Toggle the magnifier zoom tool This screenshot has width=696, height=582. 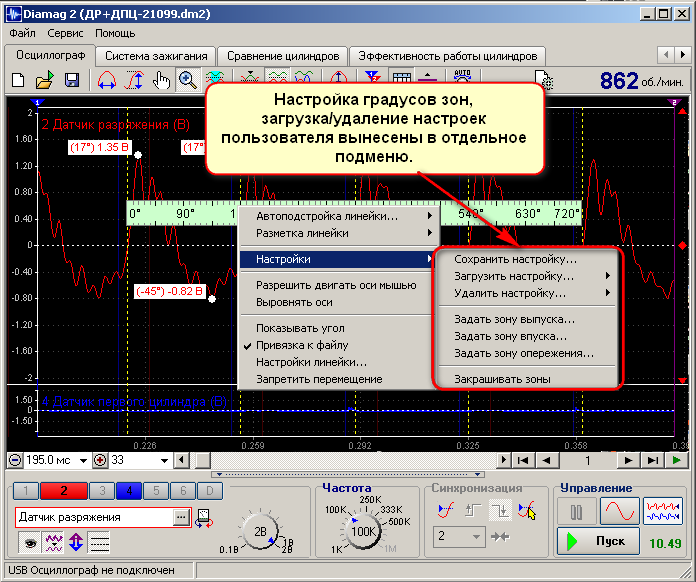[188, 80]
